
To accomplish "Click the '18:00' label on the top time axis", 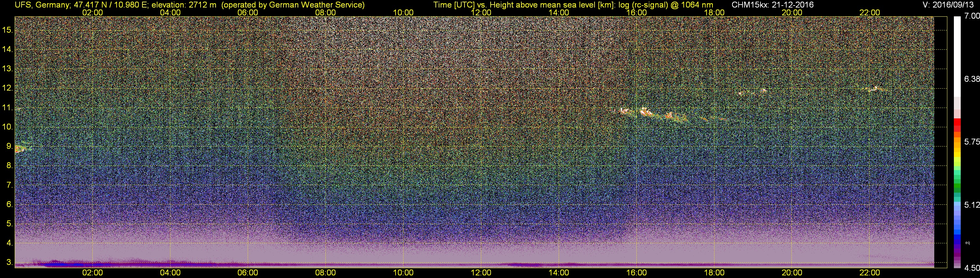I will pos(714,12).
